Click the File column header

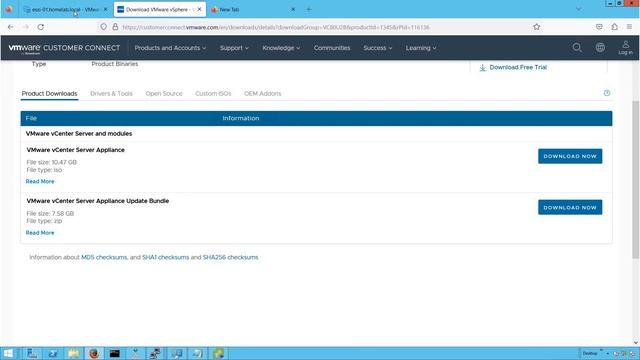pos(31,118)
